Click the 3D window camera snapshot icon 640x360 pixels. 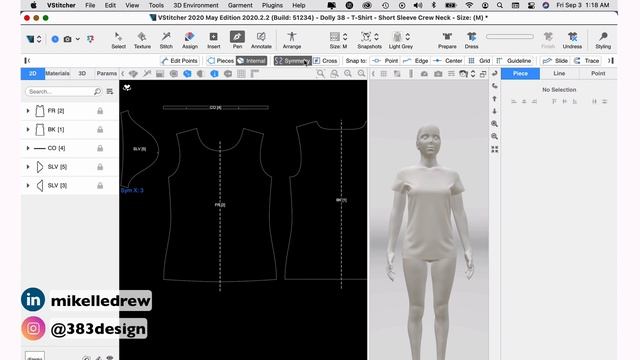(x=438, y=74)
